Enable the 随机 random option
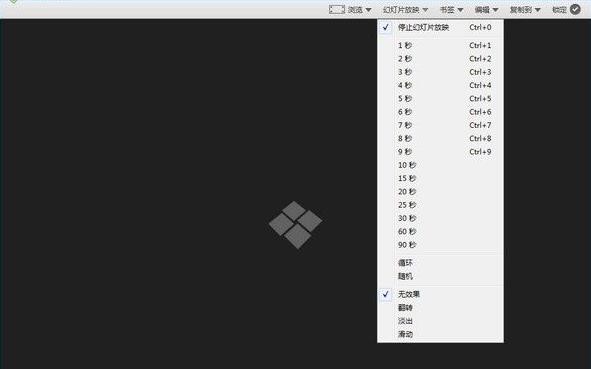 pos(440,276)
